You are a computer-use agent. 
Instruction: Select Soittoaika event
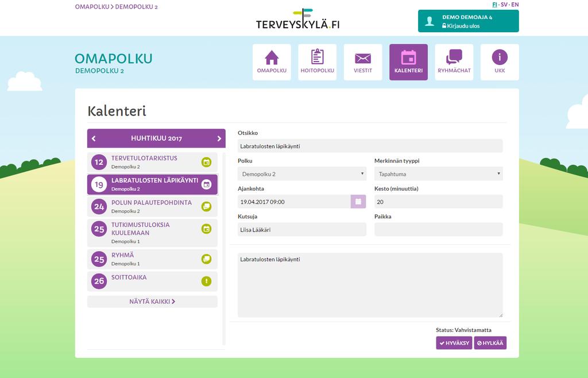coord(152,281)
